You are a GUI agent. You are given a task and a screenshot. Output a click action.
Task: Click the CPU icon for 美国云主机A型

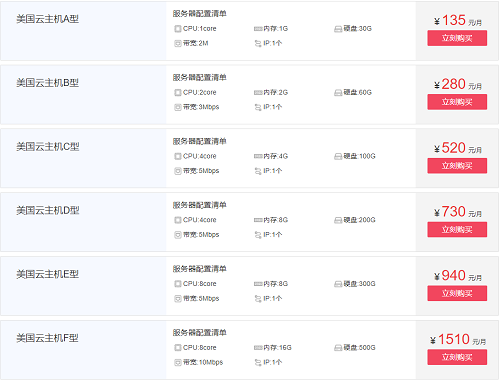pyautogui.click(x=178, y=29)
